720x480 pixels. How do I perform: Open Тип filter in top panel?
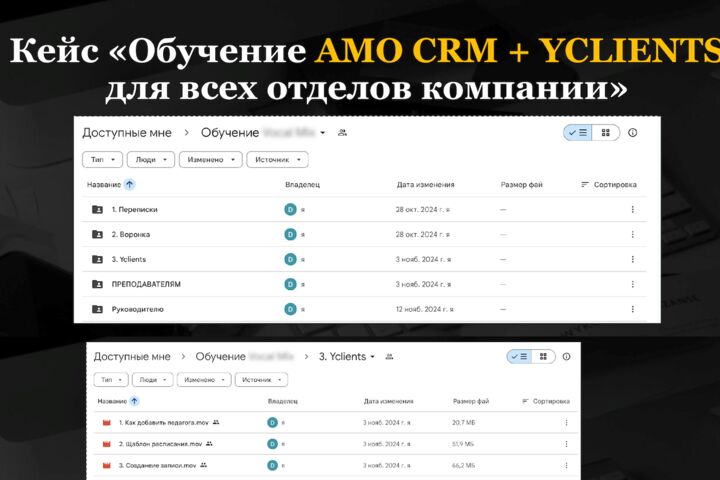point(102,159)
